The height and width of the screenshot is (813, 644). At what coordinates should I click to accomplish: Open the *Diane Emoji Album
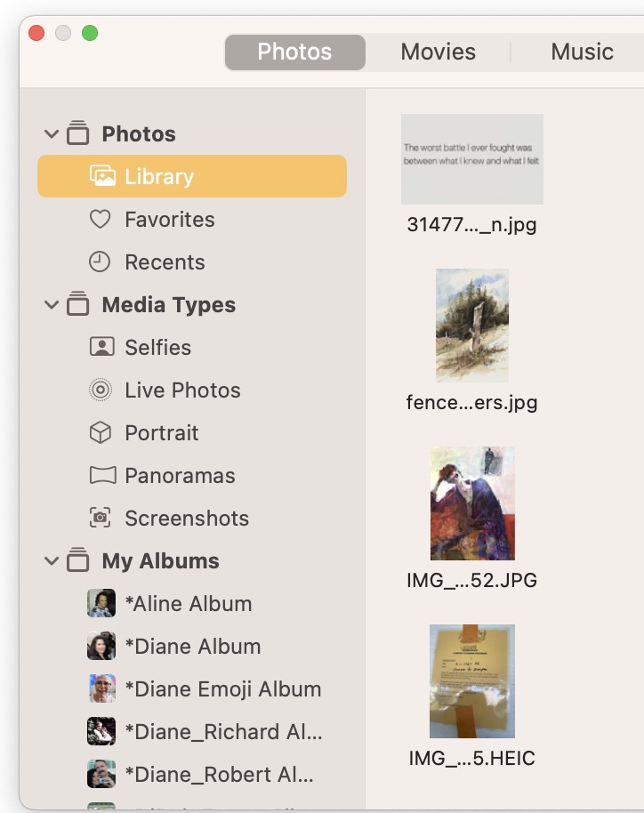(223, 688)
